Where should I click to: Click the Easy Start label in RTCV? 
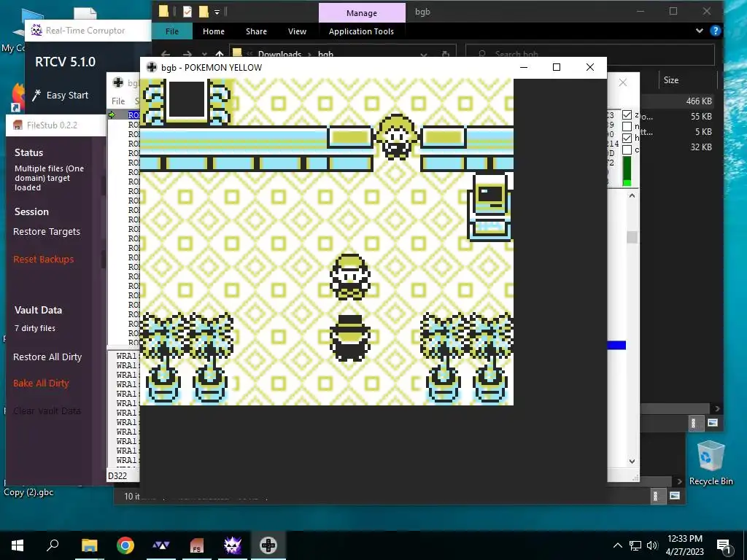(67, 96)
